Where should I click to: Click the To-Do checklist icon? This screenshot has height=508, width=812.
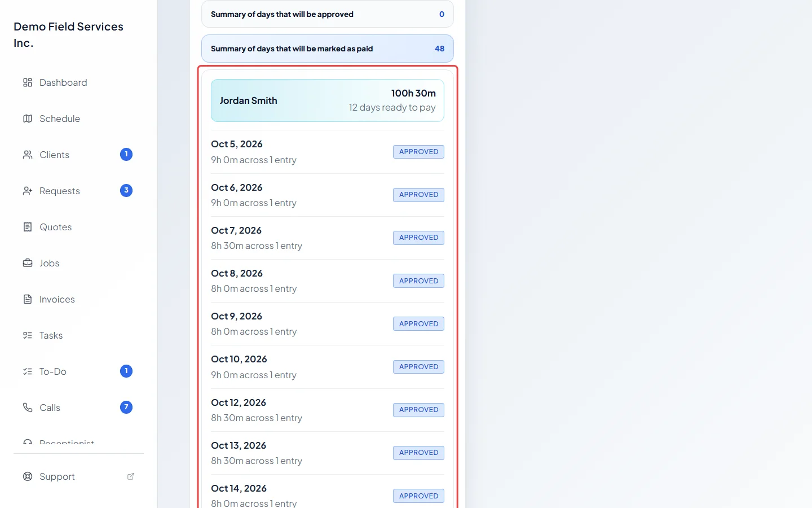28,371
